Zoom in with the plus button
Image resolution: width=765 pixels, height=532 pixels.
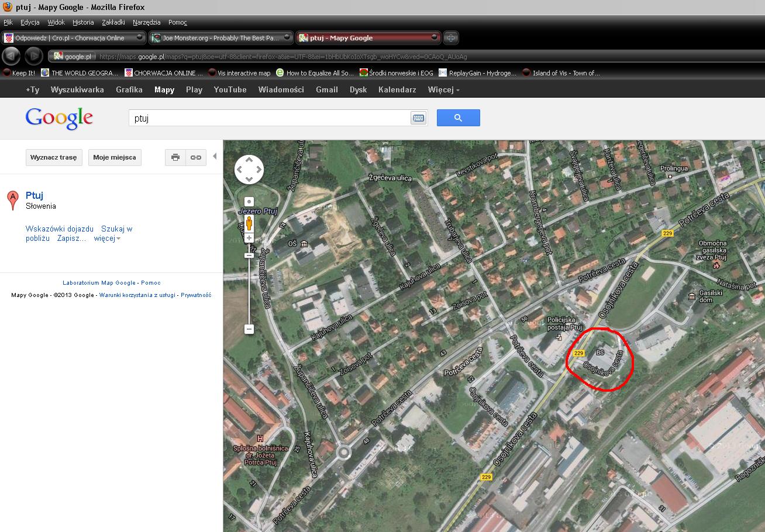249,237
